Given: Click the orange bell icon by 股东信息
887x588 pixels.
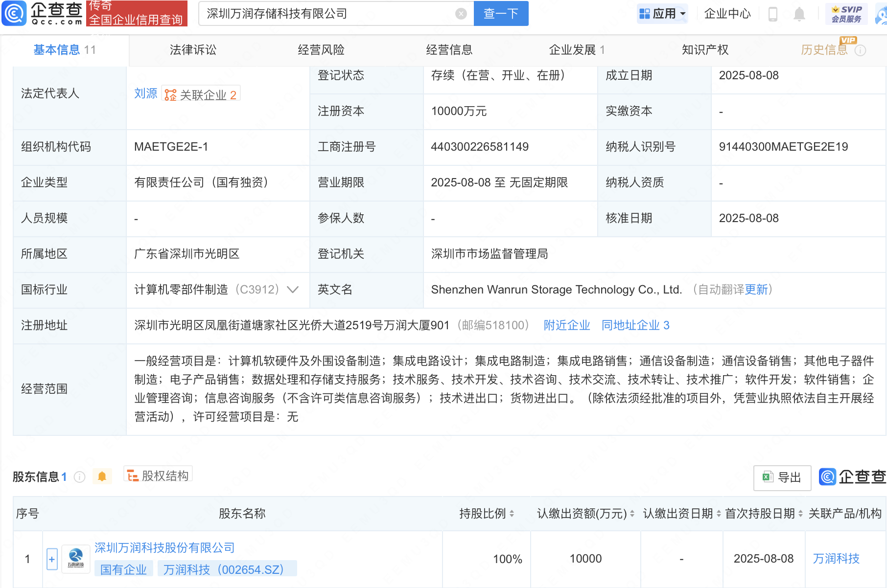Looking at the screenshot, I should (102, 476).
